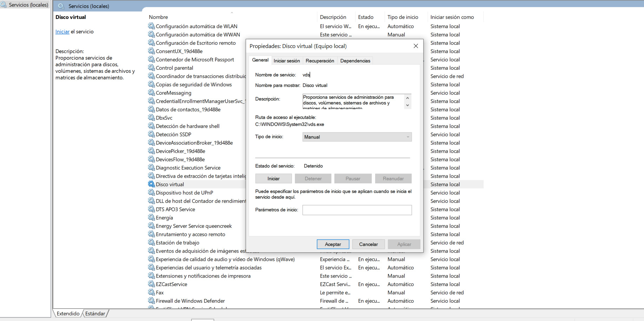Confirm with the Aceptar button
The height and width of the screenshot is (321, 644).
333,244
